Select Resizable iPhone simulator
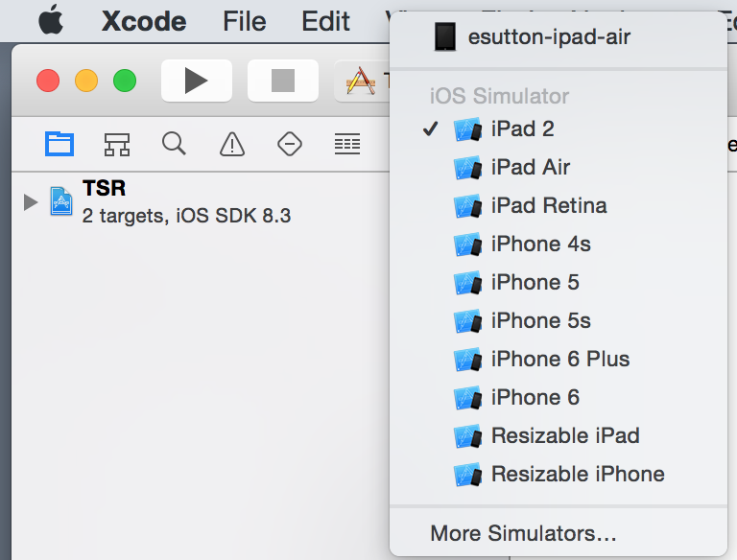Viewport: 737px width, 560px height. pos(559,475)
